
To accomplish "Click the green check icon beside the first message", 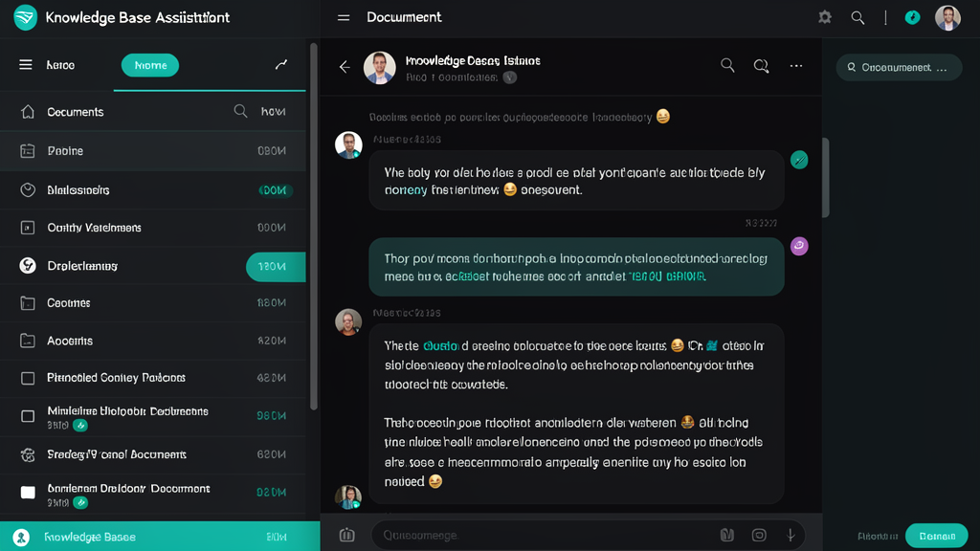I will click(x=799, y=160).
